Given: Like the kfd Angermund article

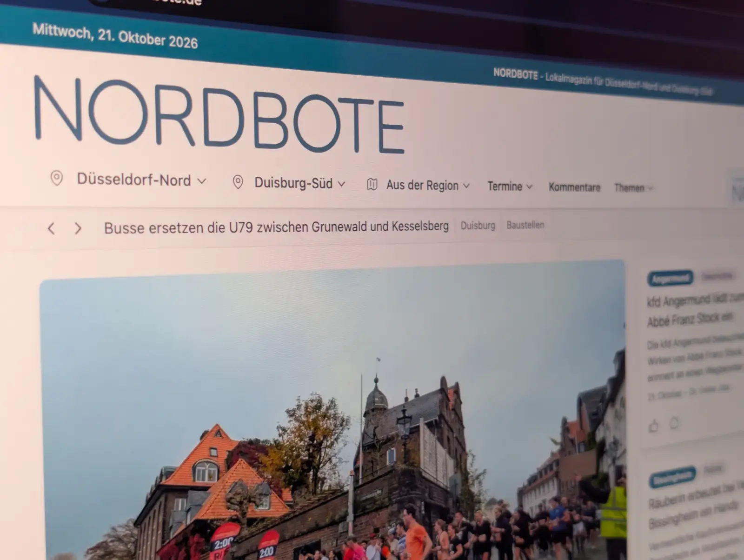Looking at the screenshot, I should 653,425.
